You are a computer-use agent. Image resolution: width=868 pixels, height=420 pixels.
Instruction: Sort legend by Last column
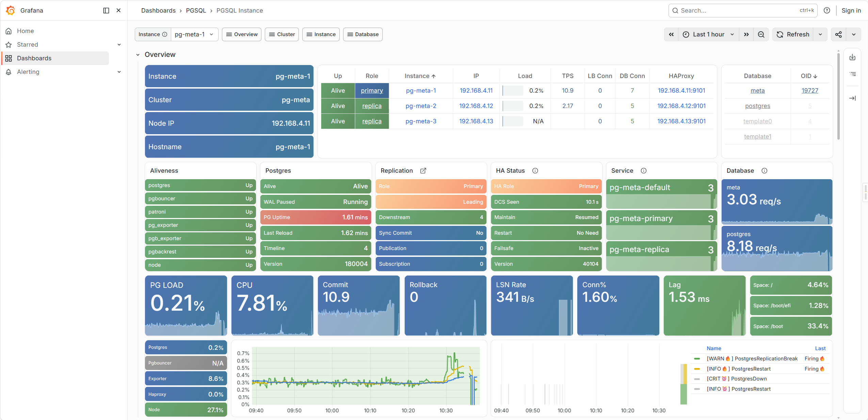[820, 348]
